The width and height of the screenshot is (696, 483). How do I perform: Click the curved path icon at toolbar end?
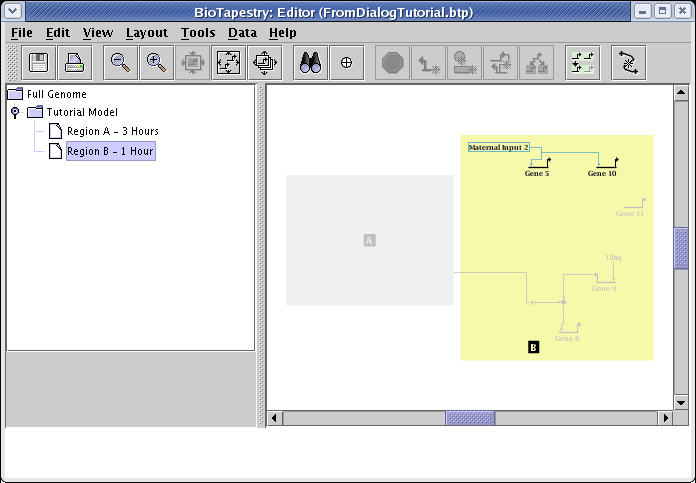[628, 62]
